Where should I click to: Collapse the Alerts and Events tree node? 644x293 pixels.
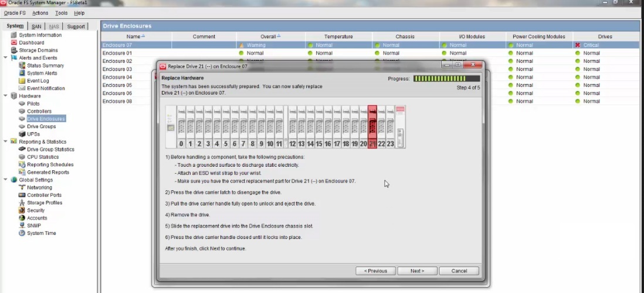tap(5, 58)
